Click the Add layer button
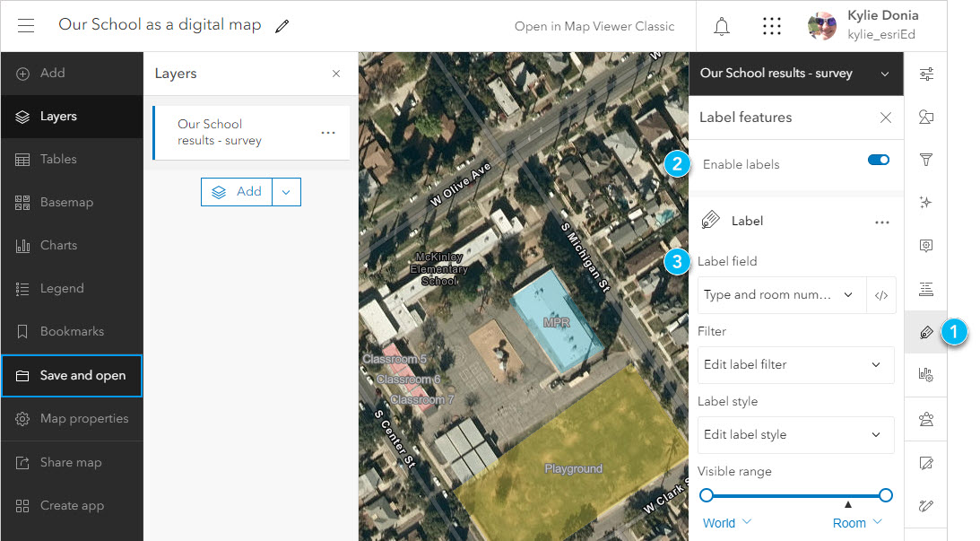The width and height of the screenshot is (980, 541). click(x=237, y=192)
